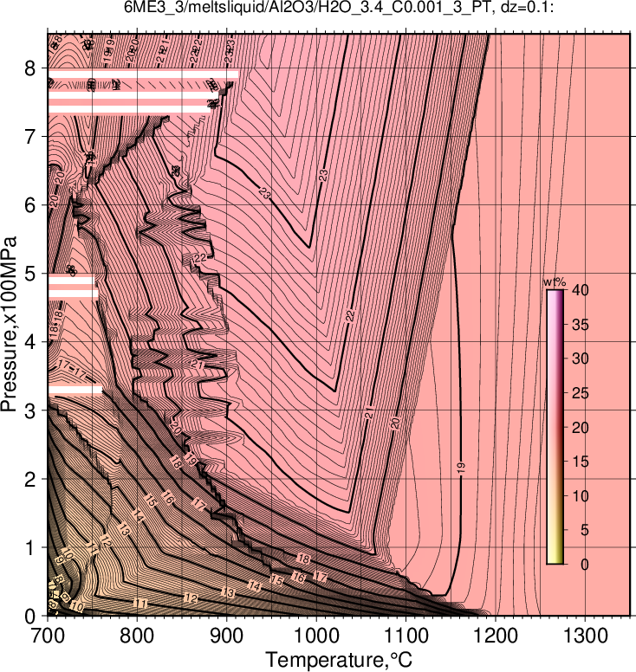Click the Temperature,°C axis label
Viewport: 636px width, 672px height.
pyautogui.click(x=339, y=660)
